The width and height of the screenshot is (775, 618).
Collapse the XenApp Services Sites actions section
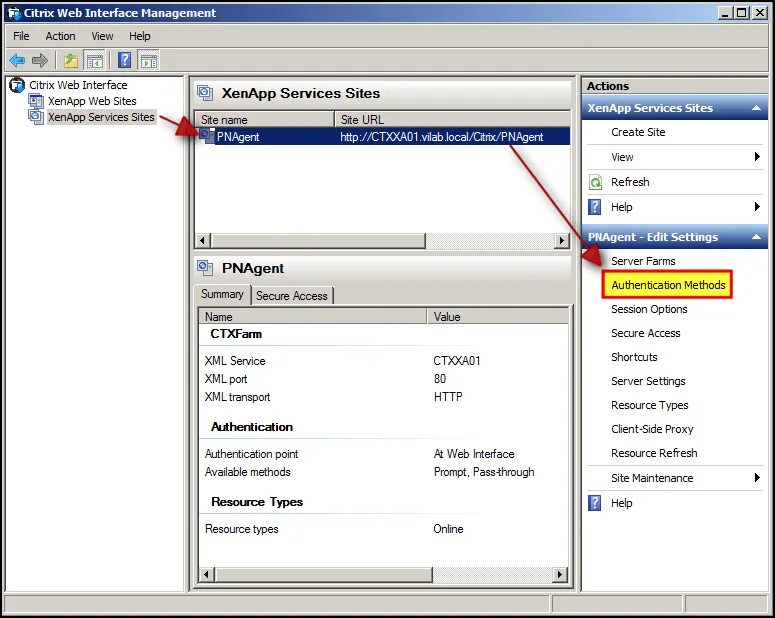pyautogui.click(x=756, y=108)
